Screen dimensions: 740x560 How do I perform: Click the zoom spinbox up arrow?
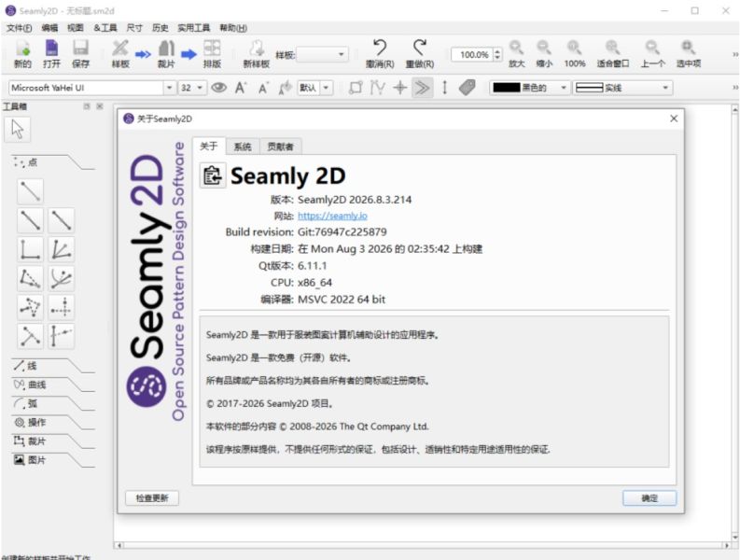pyautogui.click(x=497, y=51)
